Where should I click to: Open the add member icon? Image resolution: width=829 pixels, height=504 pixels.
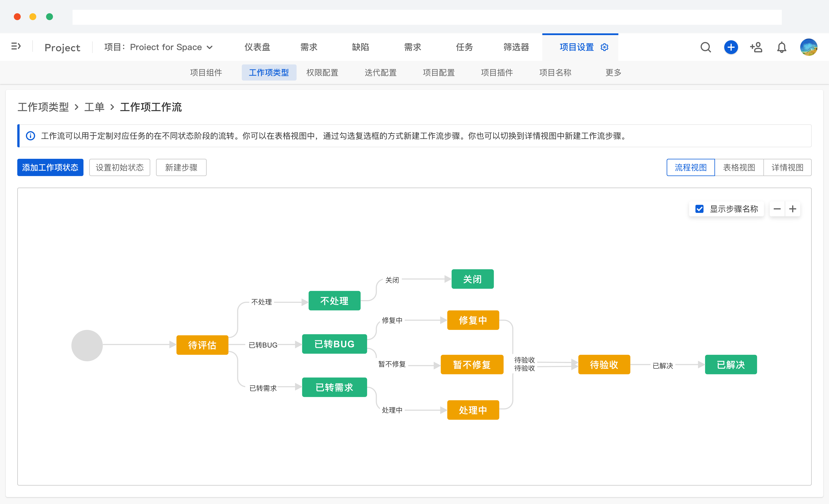756,47
